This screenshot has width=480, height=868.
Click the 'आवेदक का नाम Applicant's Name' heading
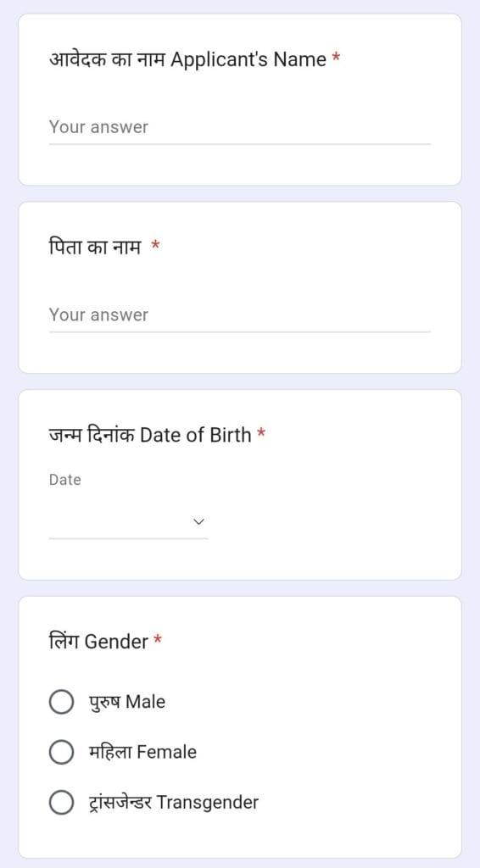(187, 58)
